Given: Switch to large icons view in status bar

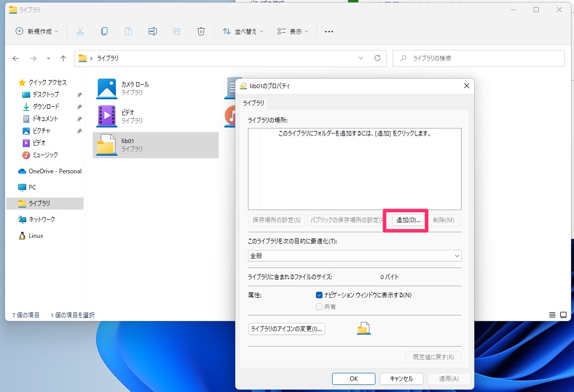Looking at the screenshot, I should [563, 315].
